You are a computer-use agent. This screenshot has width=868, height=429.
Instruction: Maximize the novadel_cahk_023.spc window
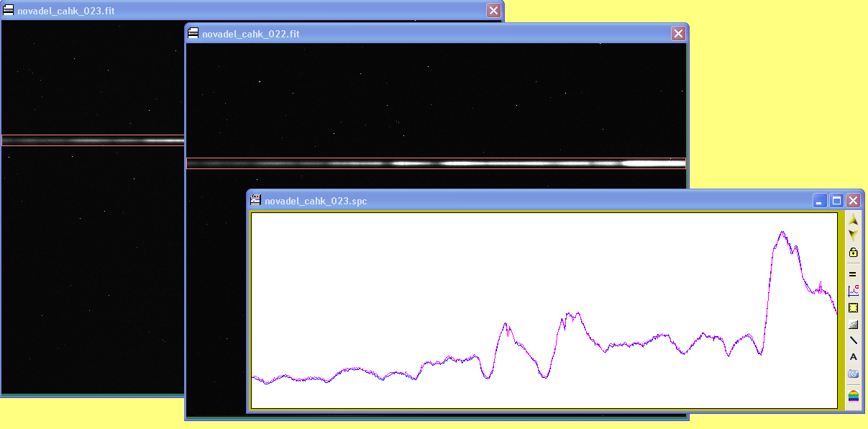[836, 201]
